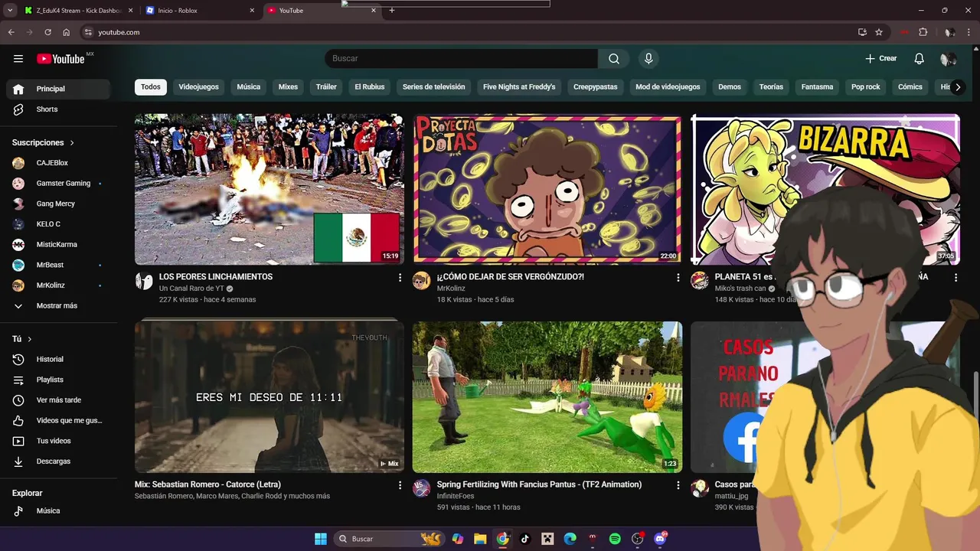This screenshot has width=980, height=551.
Task: Open the account avatar menu
Action: coord(948,59)
